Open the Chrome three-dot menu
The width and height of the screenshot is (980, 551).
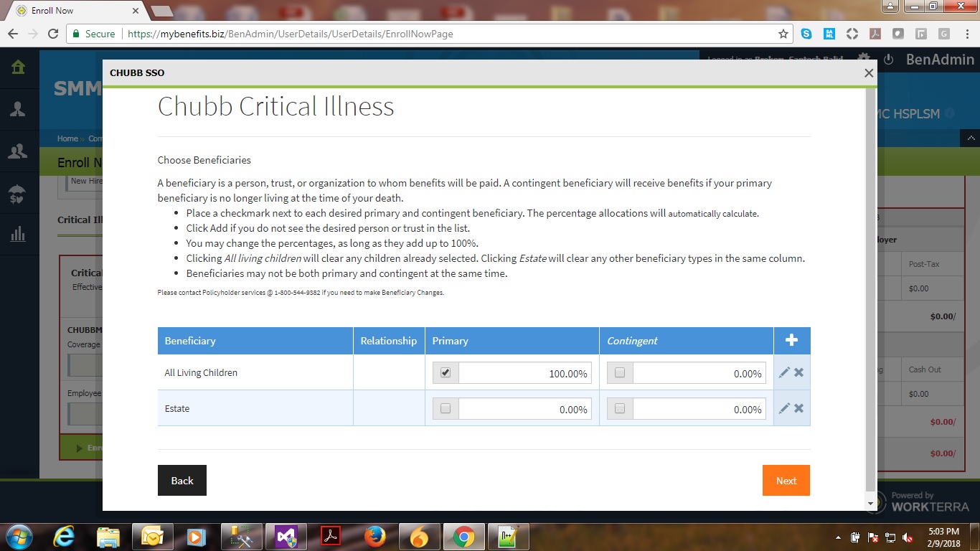[966, 34]
